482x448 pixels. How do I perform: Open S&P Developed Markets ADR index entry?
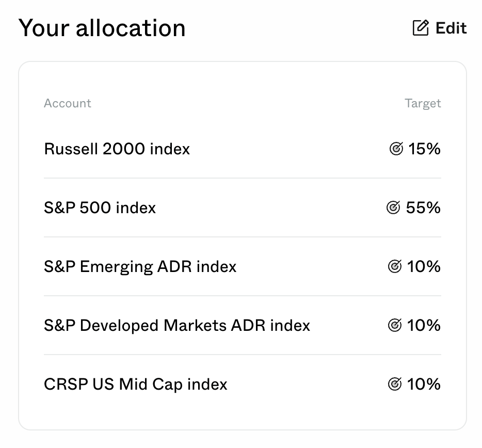177,325
